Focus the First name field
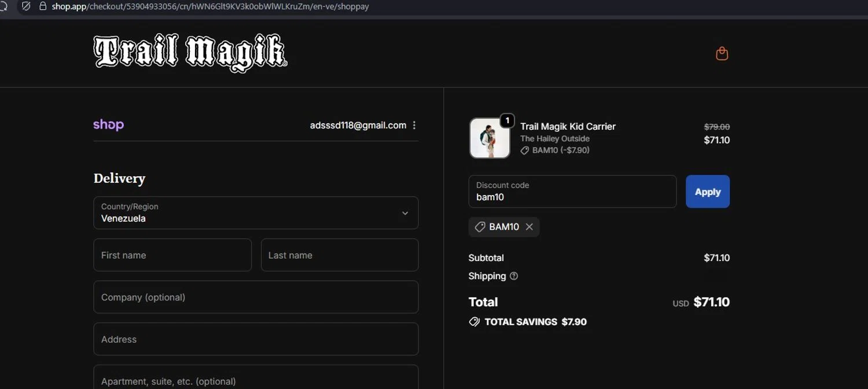 coord(172,255)
